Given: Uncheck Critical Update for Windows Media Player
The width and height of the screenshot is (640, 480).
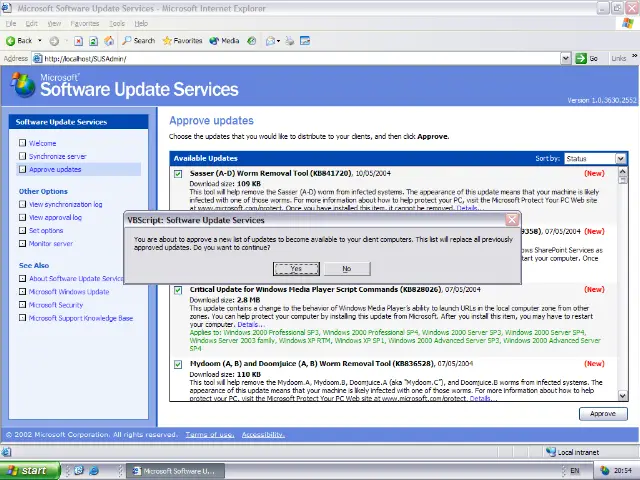Looking at the screenshot, I should (178, 290).
